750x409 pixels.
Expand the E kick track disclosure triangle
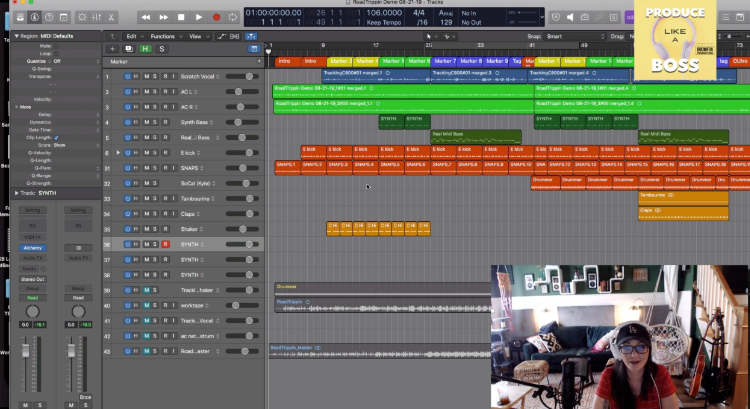click(x=119, y=153)
